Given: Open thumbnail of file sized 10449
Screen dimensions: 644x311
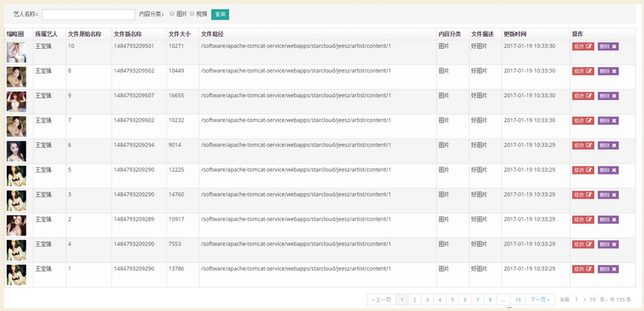Looking at the screenshot, I should coord(17,77).
